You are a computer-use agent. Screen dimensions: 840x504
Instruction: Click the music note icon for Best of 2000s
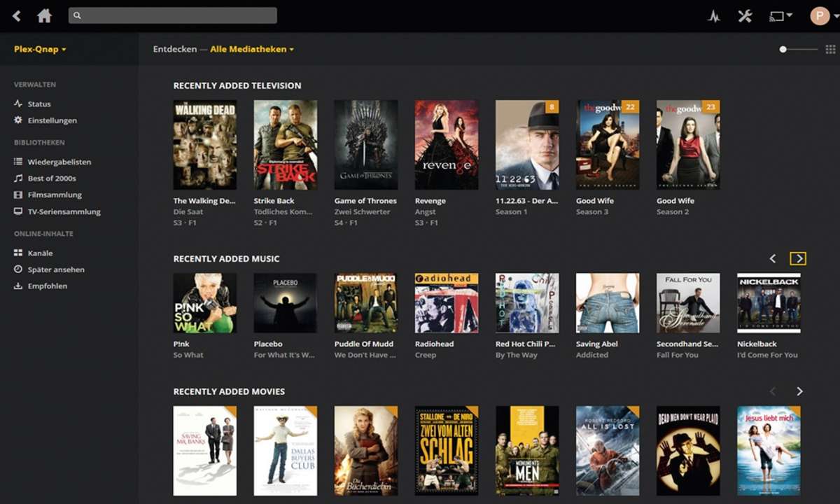[x=18, y=178]
